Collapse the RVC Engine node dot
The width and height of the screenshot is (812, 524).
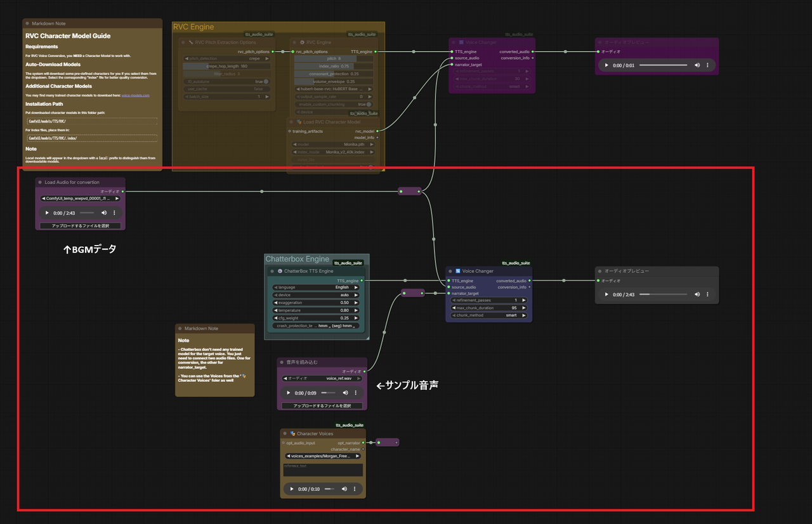295,43
